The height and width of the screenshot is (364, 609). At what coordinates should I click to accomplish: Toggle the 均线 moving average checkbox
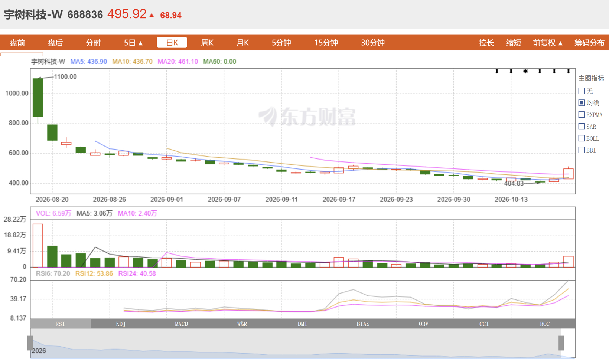click(582, 103)
